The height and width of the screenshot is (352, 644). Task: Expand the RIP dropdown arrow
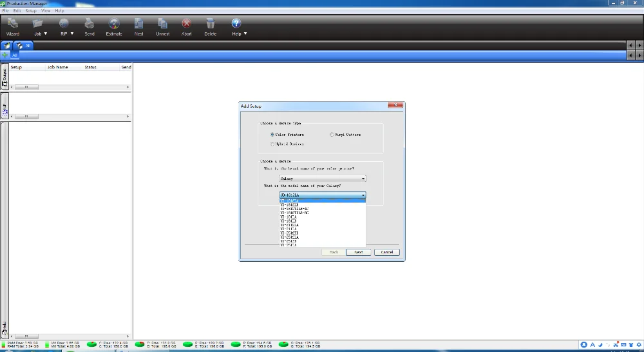click(72, 34)
